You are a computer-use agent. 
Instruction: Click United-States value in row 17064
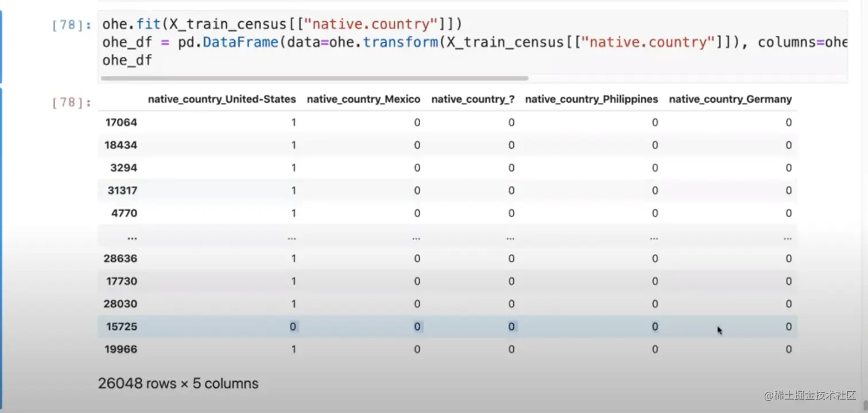(293, 122)
